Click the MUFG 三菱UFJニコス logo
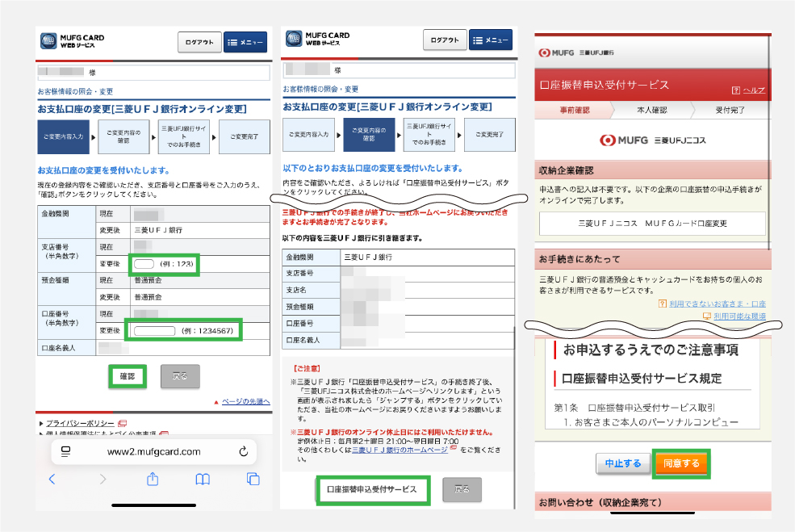The height and width of the screenshot is (532, 795). coord(652,140)
